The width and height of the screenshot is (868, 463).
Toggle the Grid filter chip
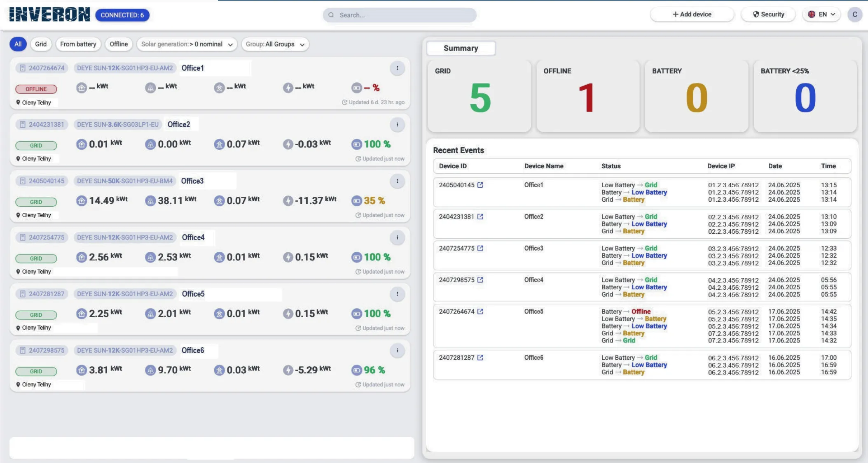[x=41, y=44]
